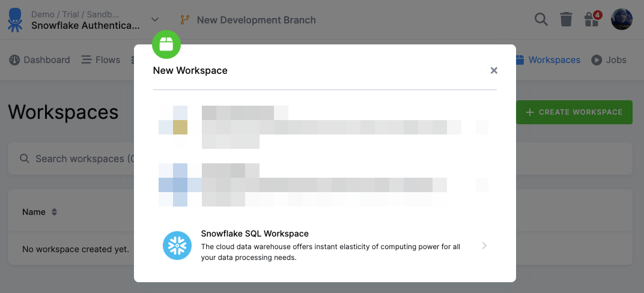The image size is (644, 293).
Task: Go to the Dashboard tab
Action: pyautogui.click(x=40, y=60)
